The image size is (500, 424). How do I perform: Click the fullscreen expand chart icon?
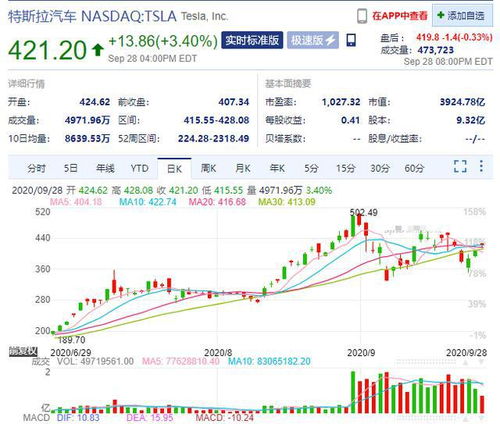click(x=460, y=166)
